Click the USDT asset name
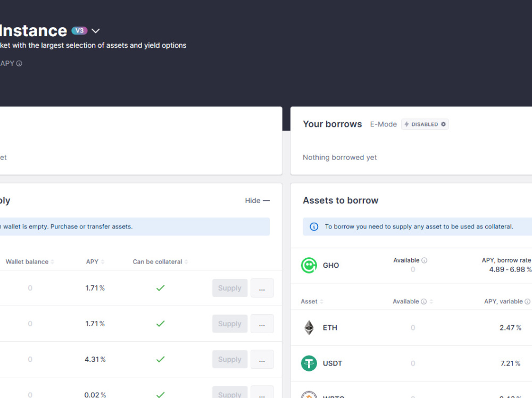532x398 pixels. click(332, 363)
